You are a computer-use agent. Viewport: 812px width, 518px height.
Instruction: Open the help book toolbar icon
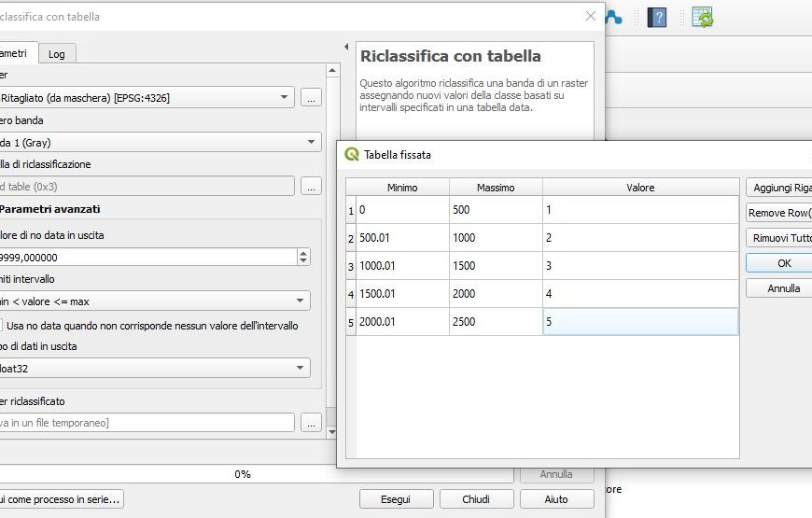(657, 17)
